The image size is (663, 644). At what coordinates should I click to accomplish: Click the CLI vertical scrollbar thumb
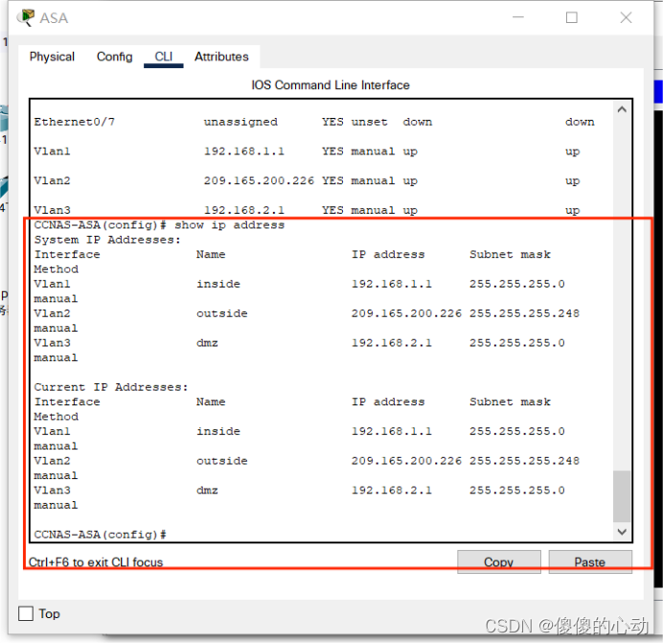(x=622, y=496)
